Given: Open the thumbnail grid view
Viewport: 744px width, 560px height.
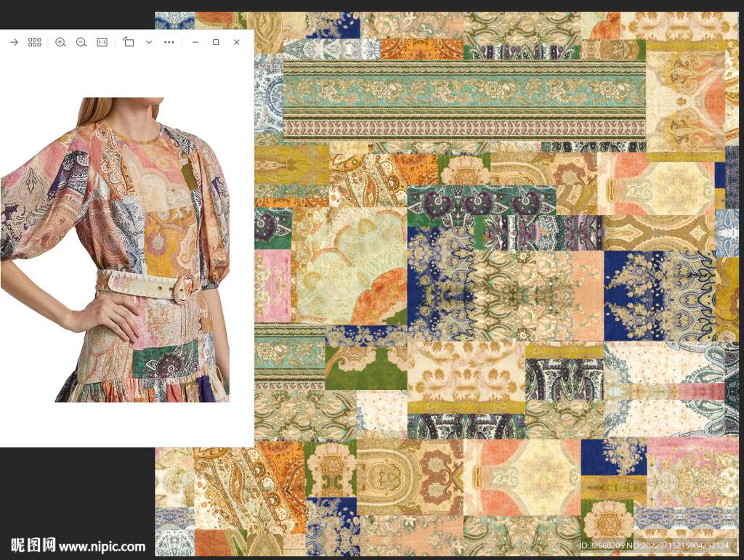Looking at the screenshot, I should pyautogui.click(x=35, y=42).
